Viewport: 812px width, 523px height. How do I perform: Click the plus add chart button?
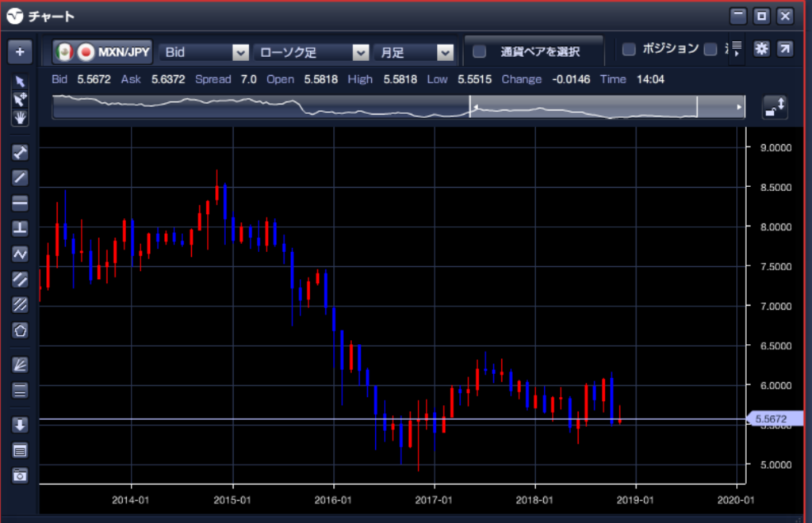20,52
